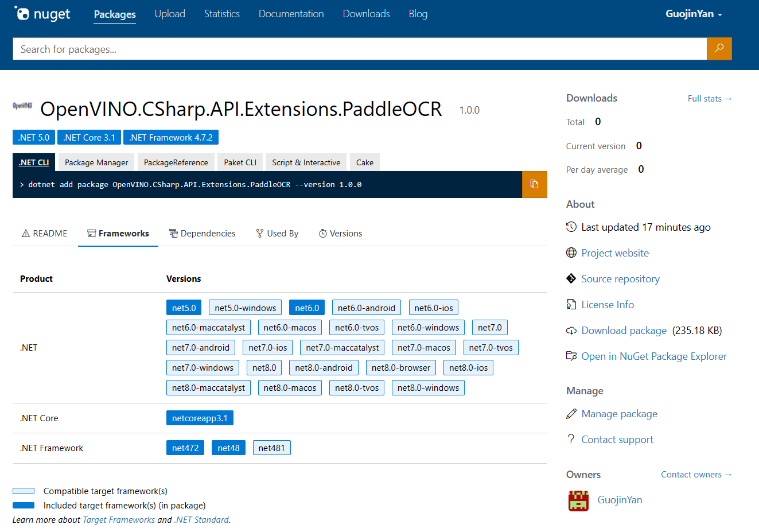The height and width of the screenshot is (532, 759).
Task: Open the Statistics menu item
Action: [x=222, y=14]
